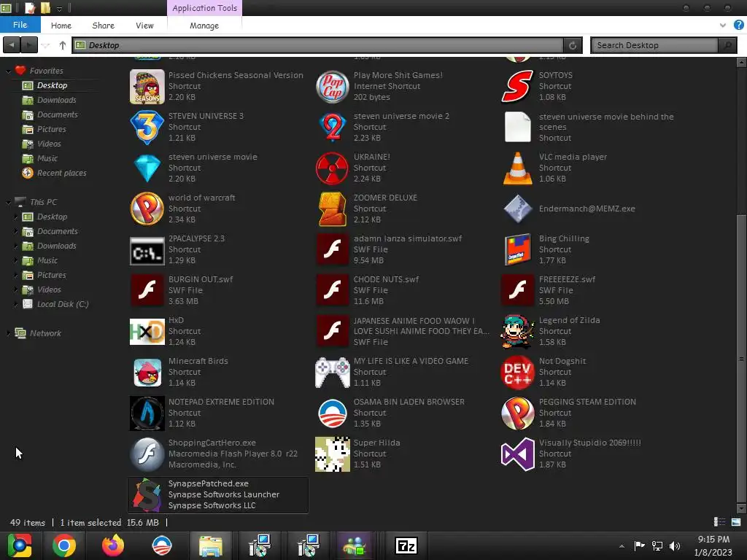Select the SynapsePatched.exe icon

147,495
